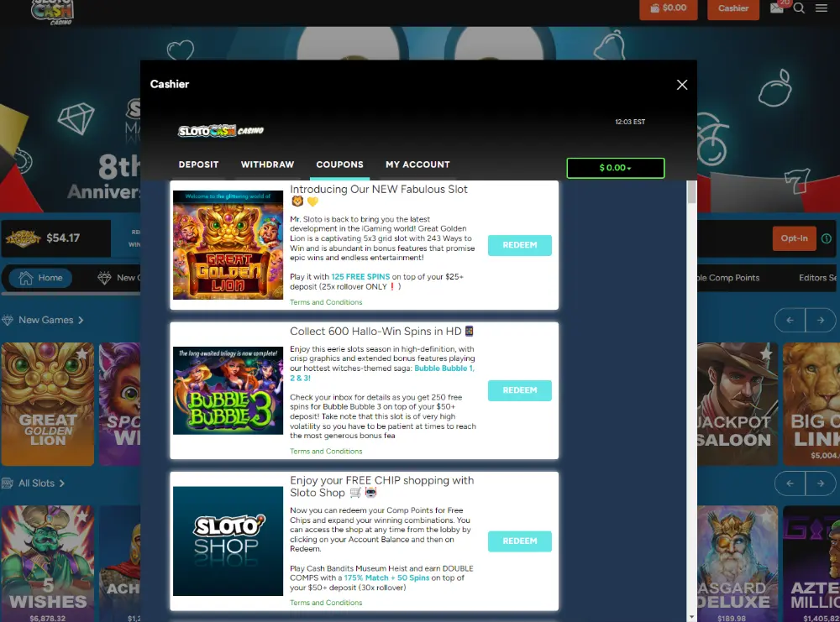Open the mail inbox icon with badge
Viewport: 840px width, 622px height.
777,8
